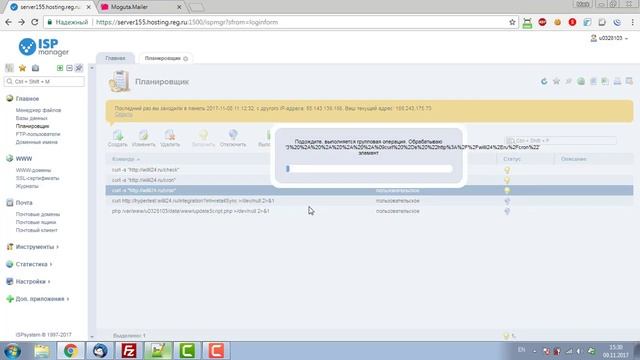
Task: Expand all menu sections with green plus icon
Action: pyautogui.click(x=60, y=68)
